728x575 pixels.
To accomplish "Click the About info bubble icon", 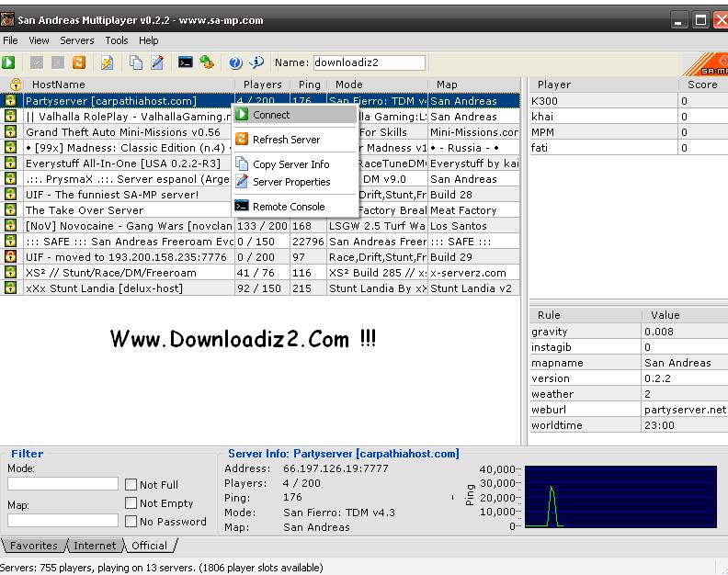I will tap(256, 62).
